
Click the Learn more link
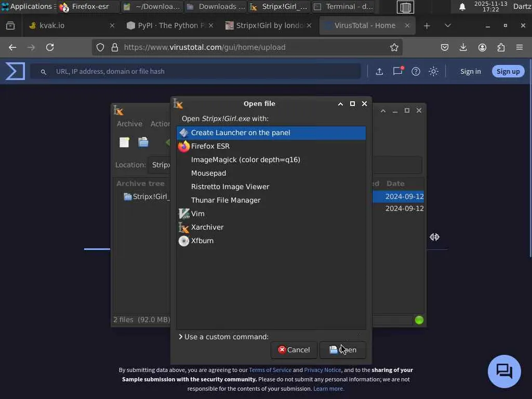[328, 389]
